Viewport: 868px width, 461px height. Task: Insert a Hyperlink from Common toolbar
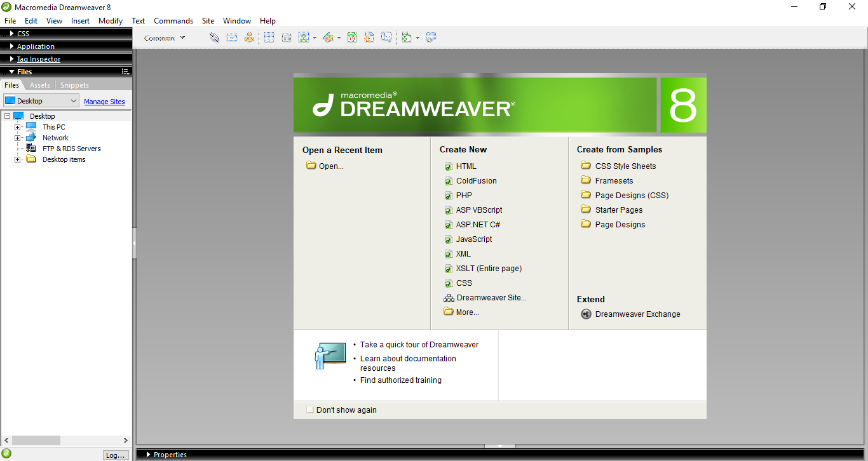[x=215, y=37]
